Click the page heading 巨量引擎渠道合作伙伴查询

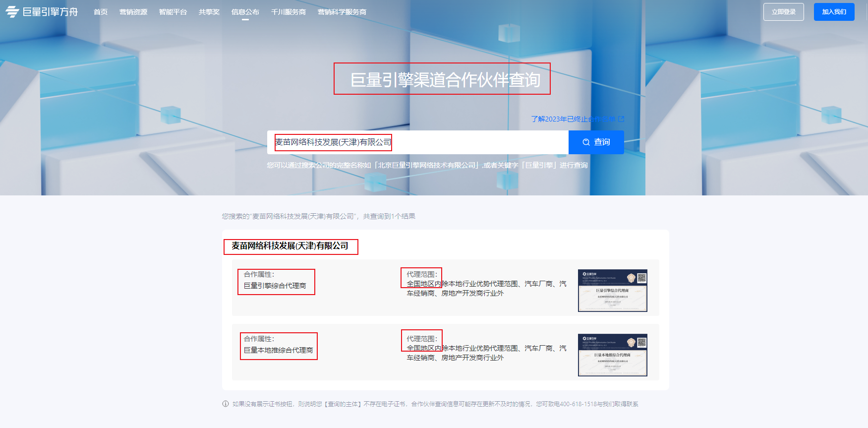click(x=445, y=80)
